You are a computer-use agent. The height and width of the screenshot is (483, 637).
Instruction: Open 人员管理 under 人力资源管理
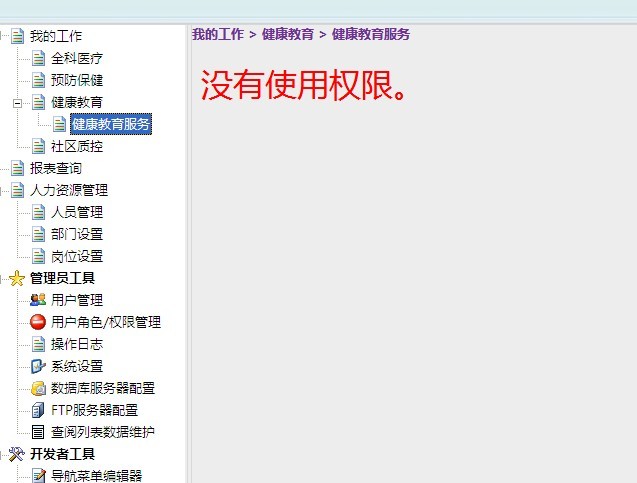[x=77, y=212]
